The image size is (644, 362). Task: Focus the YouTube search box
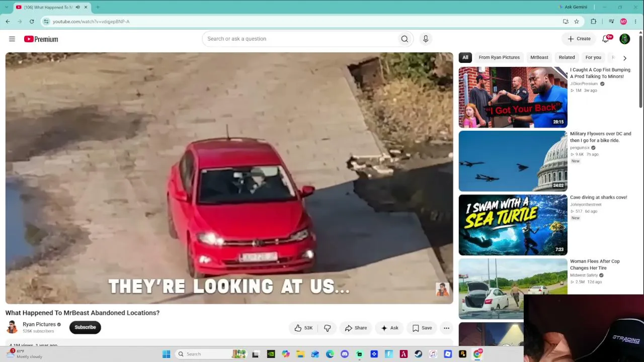coord(300,39)
